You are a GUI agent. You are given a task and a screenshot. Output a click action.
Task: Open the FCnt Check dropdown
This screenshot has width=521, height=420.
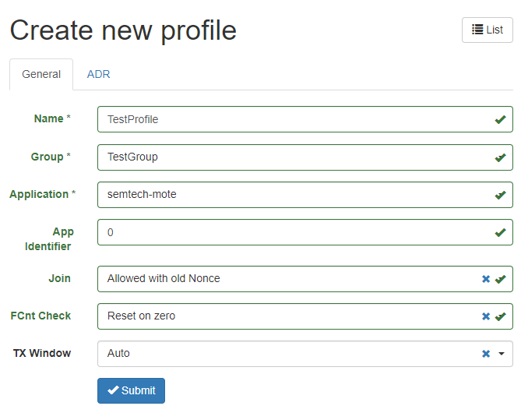[288, 316]
